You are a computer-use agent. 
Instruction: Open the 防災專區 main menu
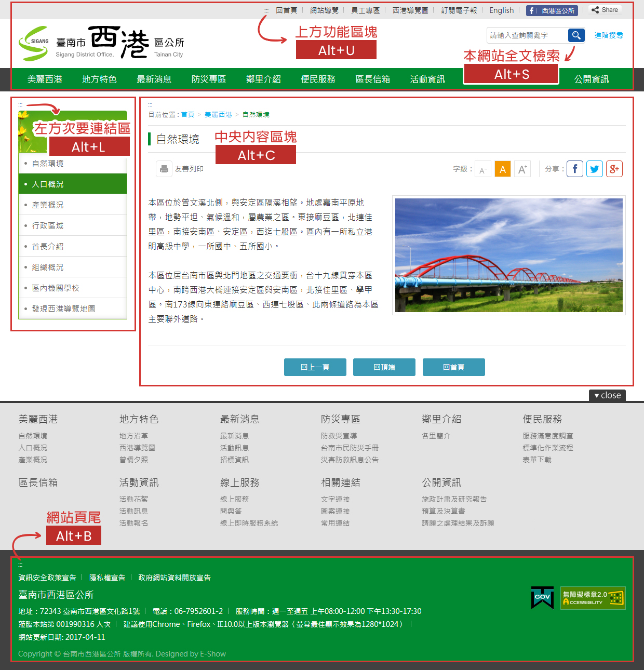209,79
